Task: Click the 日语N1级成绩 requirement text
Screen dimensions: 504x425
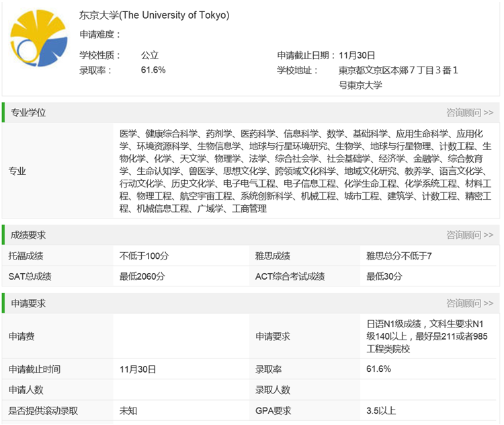Action: pos(427,336)
